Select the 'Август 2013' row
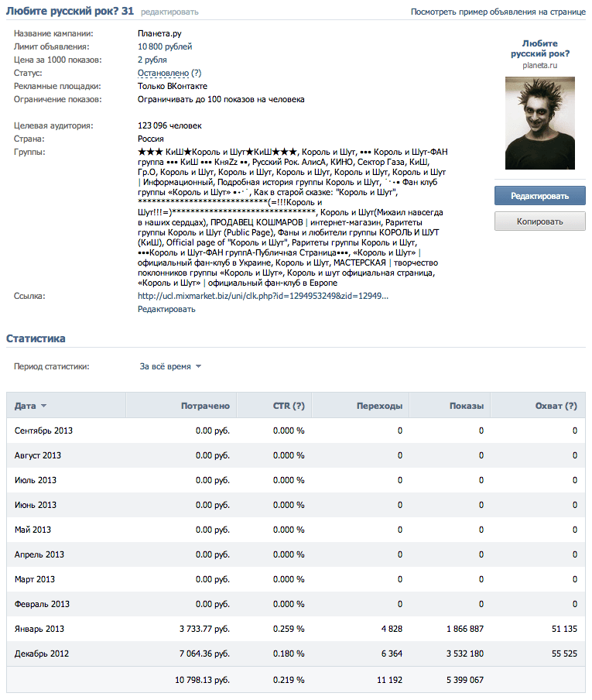Image resolution: width=592 pixels, height=700 pixels. pyautogui.click(x=296, y=455)
